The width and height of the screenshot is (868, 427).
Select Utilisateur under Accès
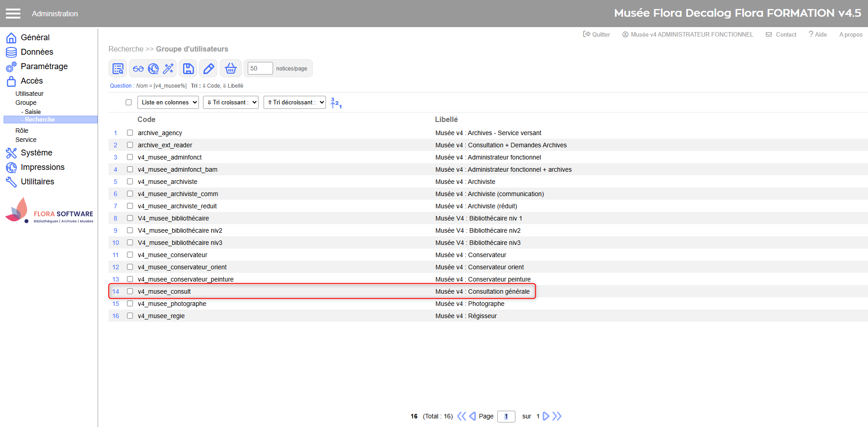point(29,94)
